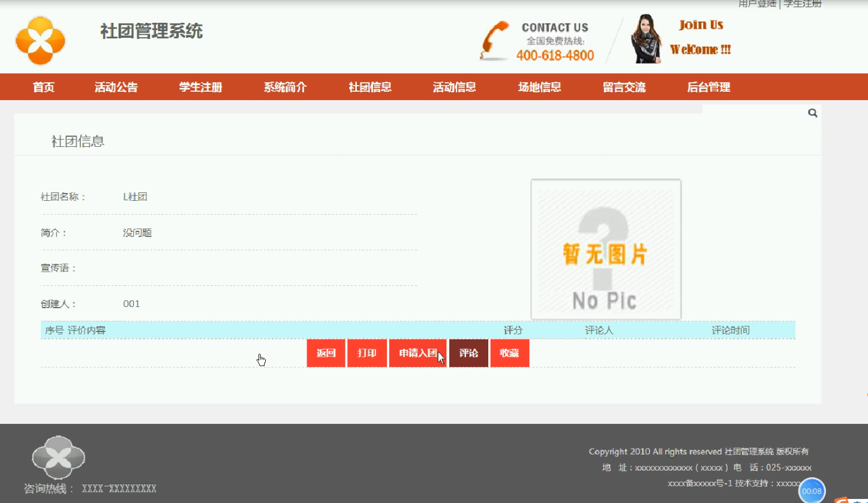Click the 申请入团 button
This screenshot has height=503, width=868.
coord(418,353)
